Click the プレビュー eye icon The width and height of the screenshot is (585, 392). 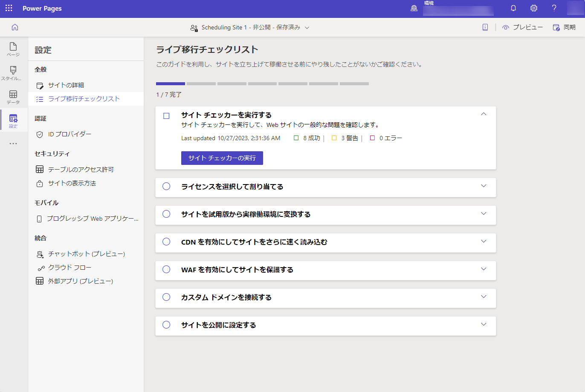(x=506, y=27)
